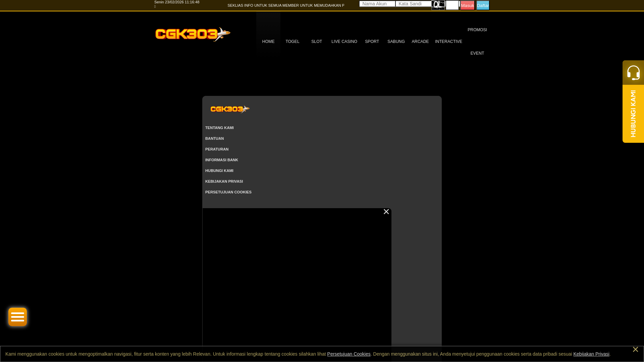
Task: Open the PROMOSI menu item
Action: pos(477,30)
